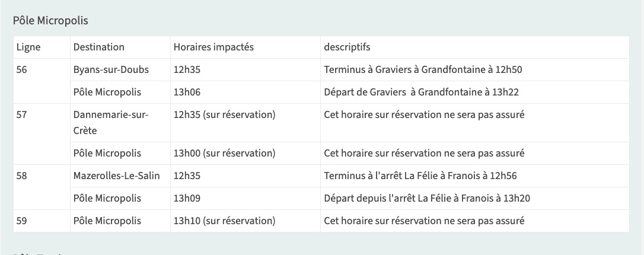Click Départ de Graviers à Grandfontaine description
Image resolution: width=644 pixels, height=255 pixels.
[x=422, y=93]
